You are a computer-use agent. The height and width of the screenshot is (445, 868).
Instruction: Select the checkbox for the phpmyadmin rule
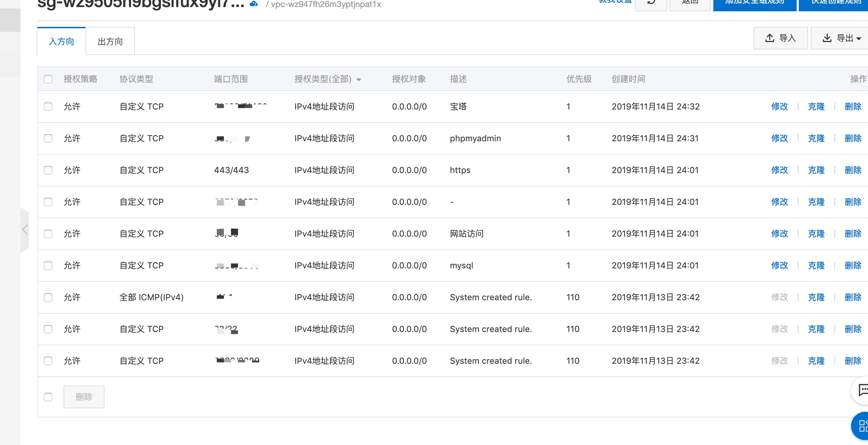pos(48,138)
